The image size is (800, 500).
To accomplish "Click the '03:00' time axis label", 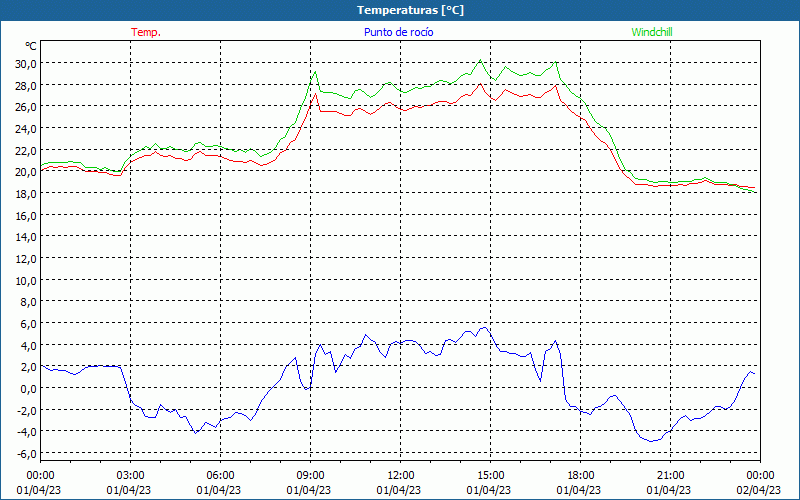I will click(130, 476).
